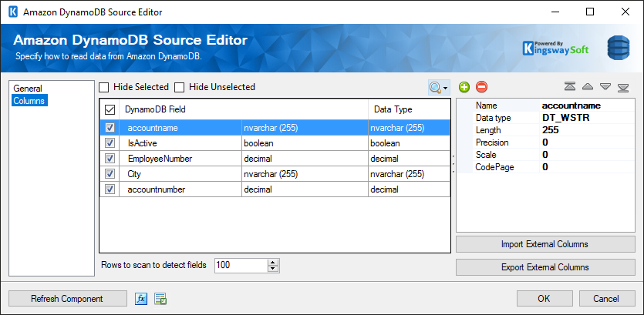Open the expression fx icon

click(141, 299)
